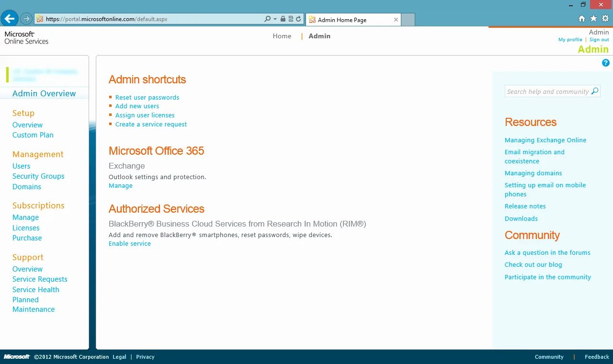
Task: Open Setting up email on mobile phones
Action: click(545, 190)
